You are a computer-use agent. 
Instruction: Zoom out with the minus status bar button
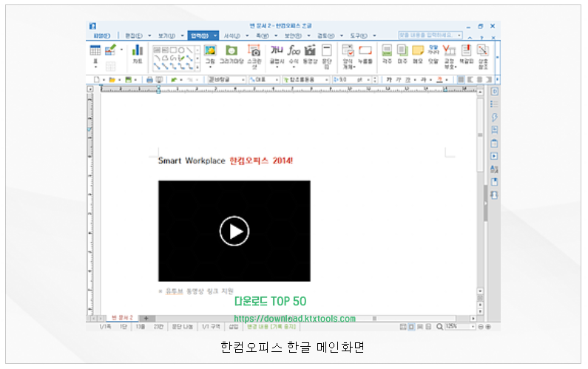[x=481, y=327]
